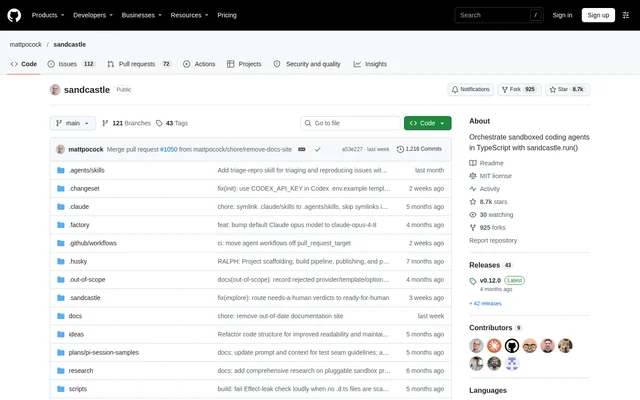The width and height of the screenshot is (640, 400).
Task: Fork the sandcastle repository
Action: pos(519,89)
